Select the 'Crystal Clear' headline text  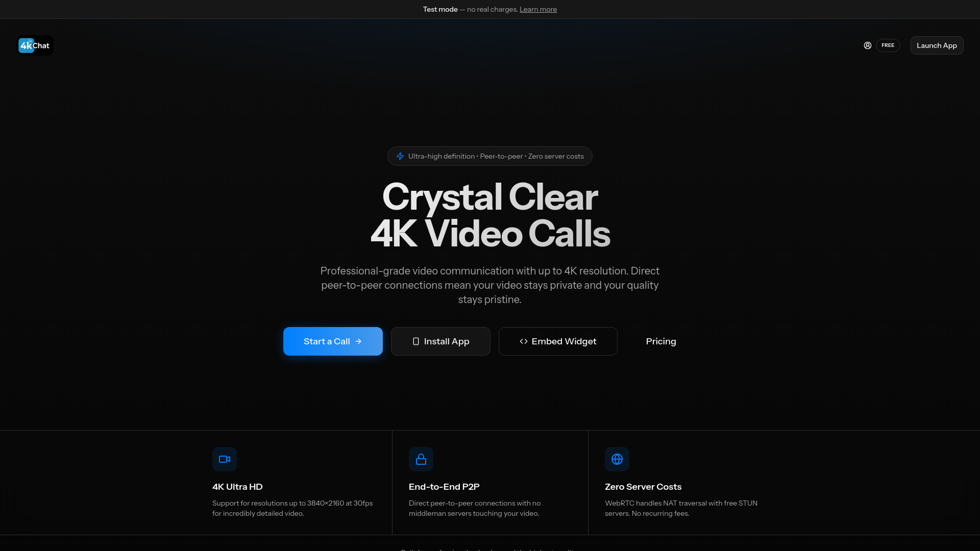490,197
